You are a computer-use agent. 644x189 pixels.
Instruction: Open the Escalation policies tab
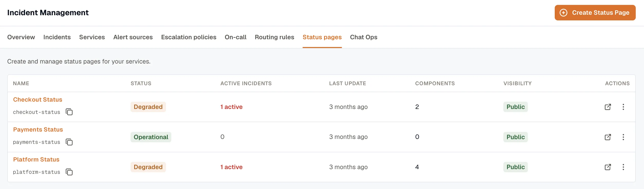189,37
